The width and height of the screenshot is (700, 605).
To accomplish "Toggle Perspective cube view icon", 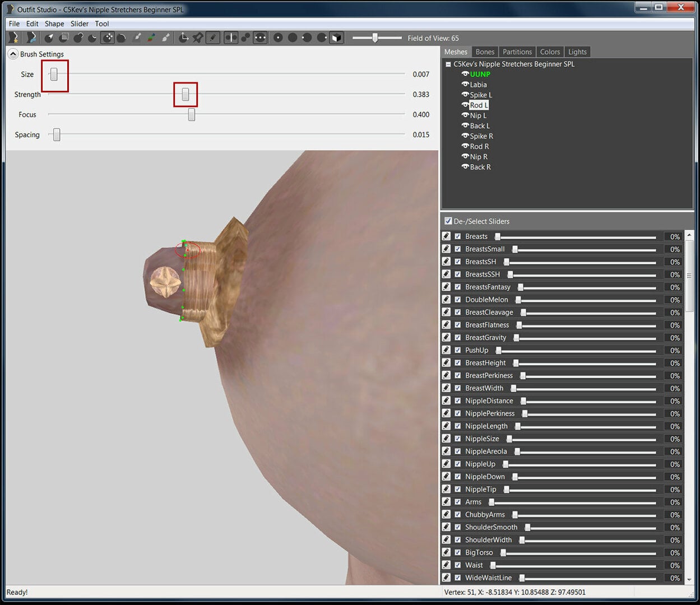I will (336, 38).
